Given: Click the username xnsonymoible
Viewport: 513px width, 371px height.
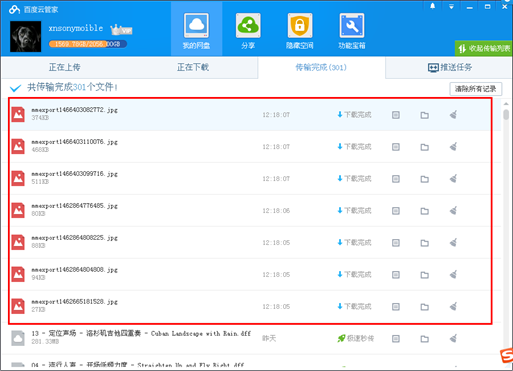Looking at the screenshot, I should (76, 28).
